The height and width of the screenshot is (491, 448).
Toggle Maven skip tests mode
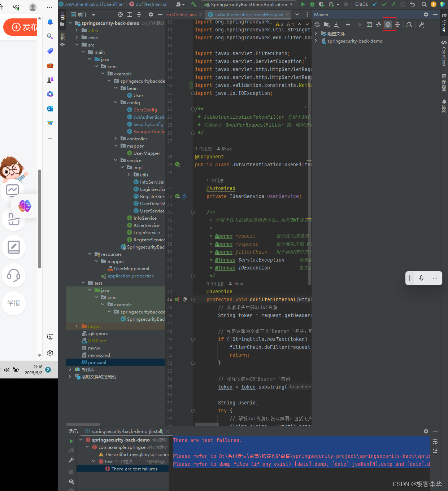[388, 25]
